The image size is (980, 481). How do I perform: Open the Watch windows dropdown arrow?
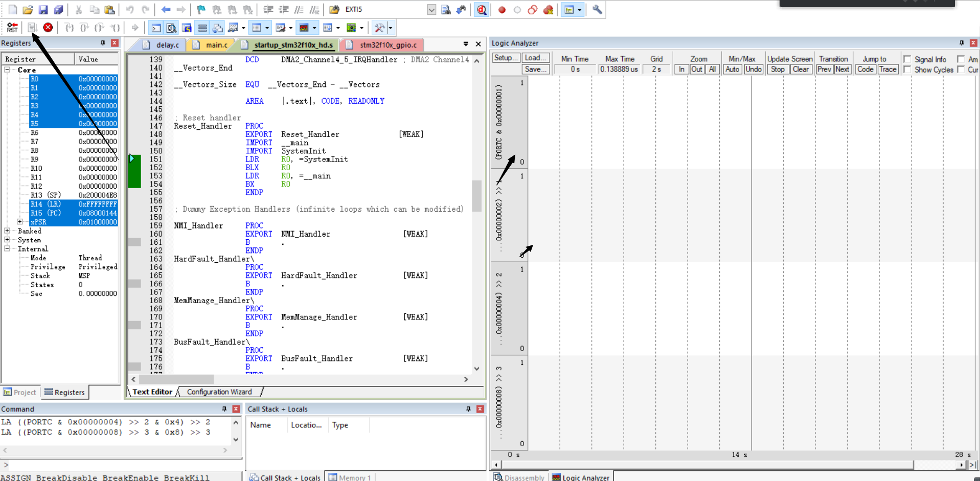(x=243, y=28)
